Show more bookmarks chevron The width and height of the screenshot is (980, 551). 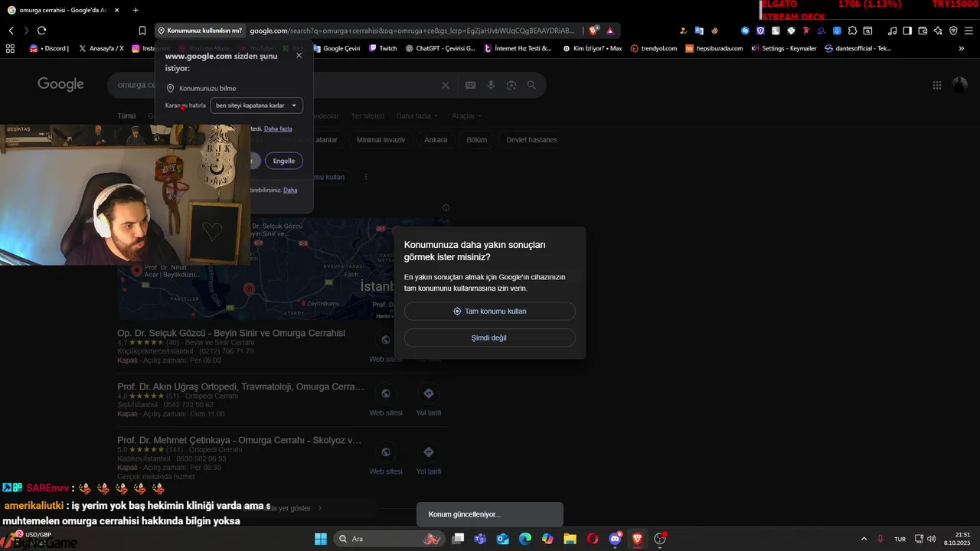point(962,48)
